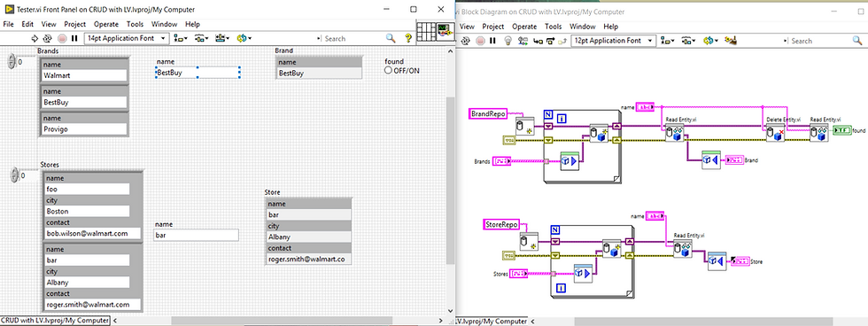Click the StoreRepo string constant
The height and width of the screenshot is (326, 868).
[502, 225]
